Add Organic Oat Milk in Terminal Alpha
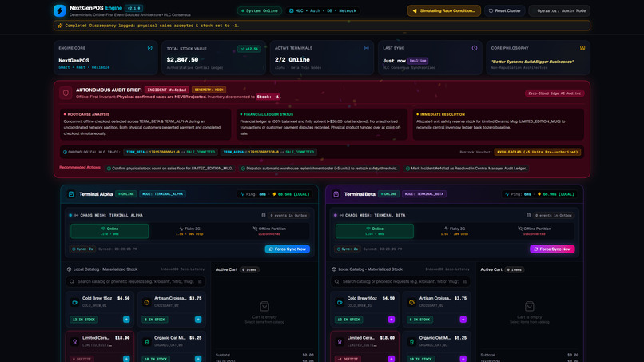Viewport: 644px width, 362px height. [198, 359]
